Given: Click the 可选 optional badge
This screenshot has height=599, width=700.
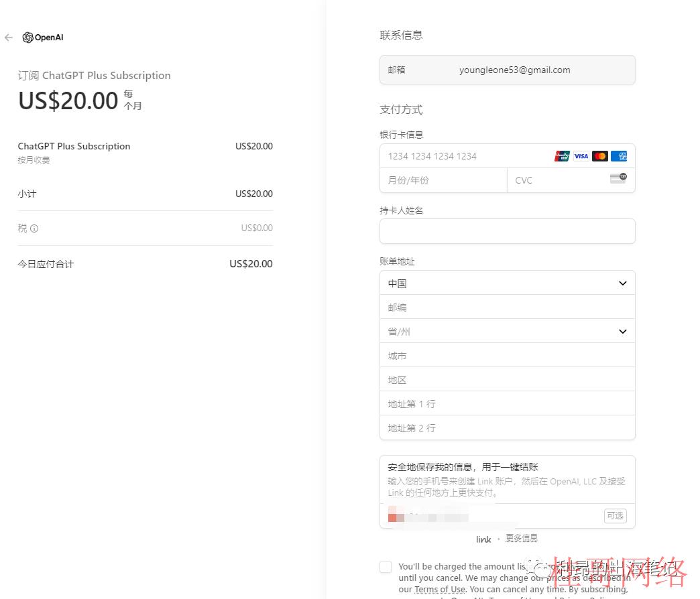Looking at the screenshot, I should coord(615,516).
